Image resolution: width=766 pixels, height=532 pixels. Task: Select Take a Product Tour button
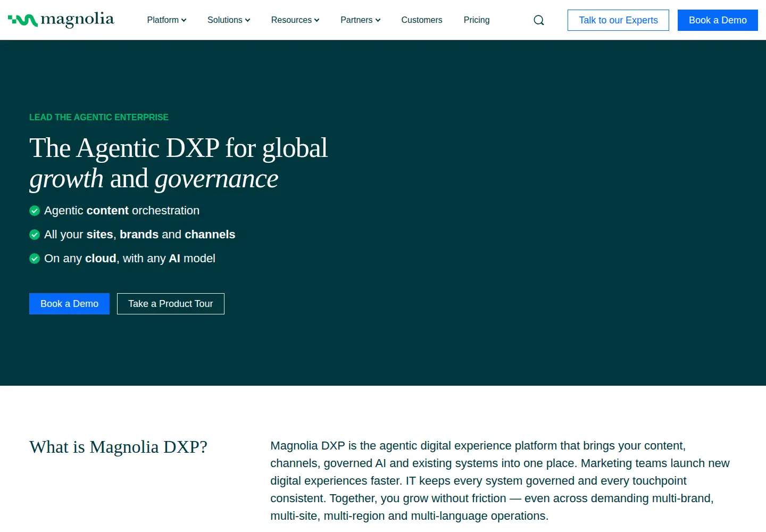click(x=171, y=304)
